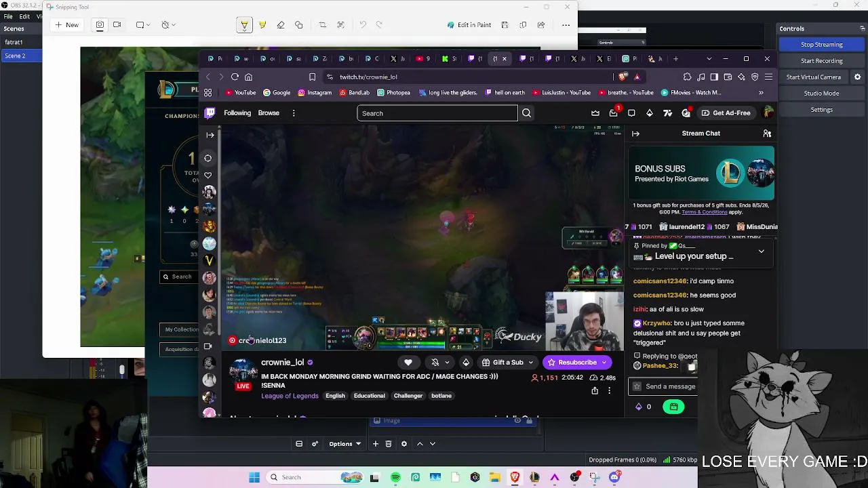
Task: Click the heart follow button for crownie_lol
Action: (x=408, y=363)
